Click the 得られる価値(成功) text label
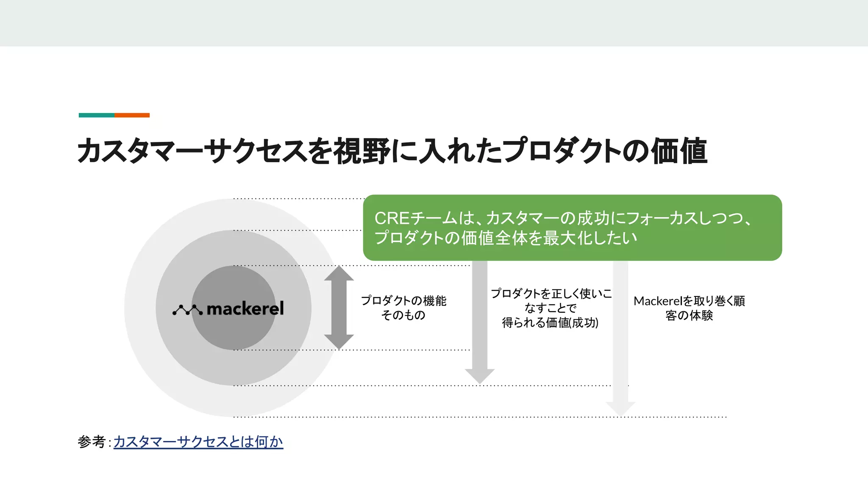The width and height of the screenshot is (868, 488). (x=550, y=323)
